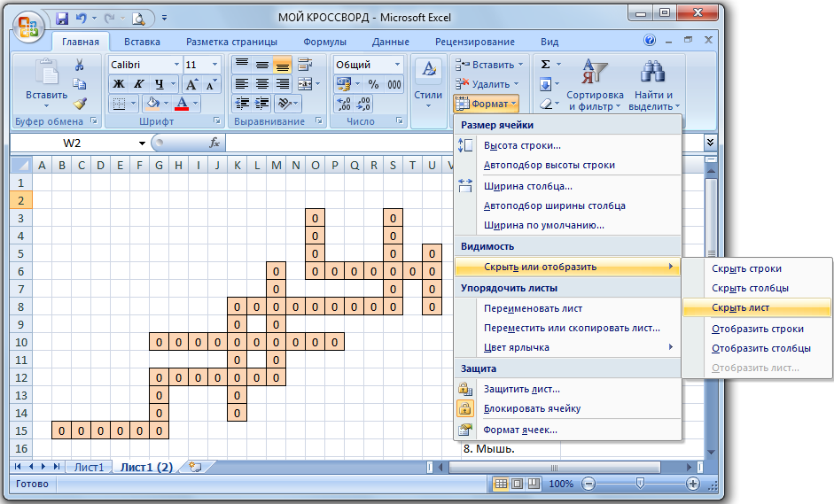The height and width of the screenshot is (504, 834).
Task: Paste clipboard using the large Вставить button
Action: [x=46, y=83]
